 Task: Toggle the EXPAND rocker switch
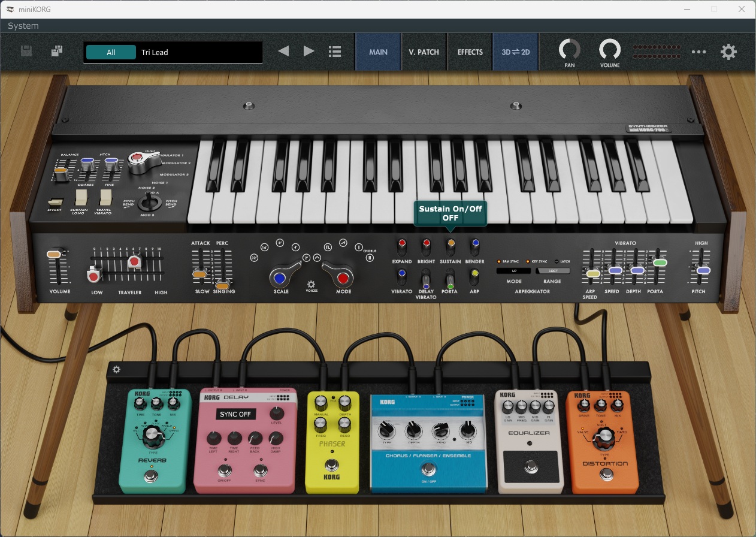tap(401, 245)
